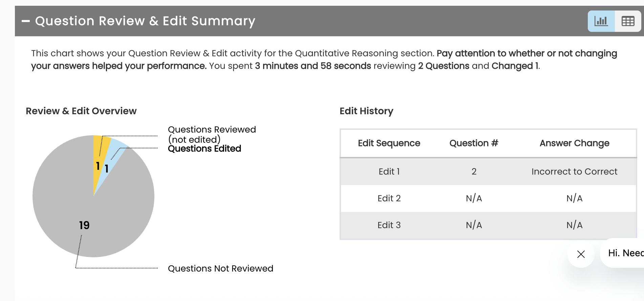
Task: Click the Edit History heading
Action: 366,111
